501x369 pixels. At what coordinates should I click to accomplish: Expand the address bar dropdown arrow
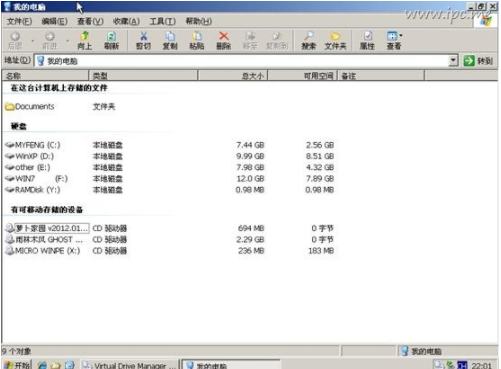453,61
